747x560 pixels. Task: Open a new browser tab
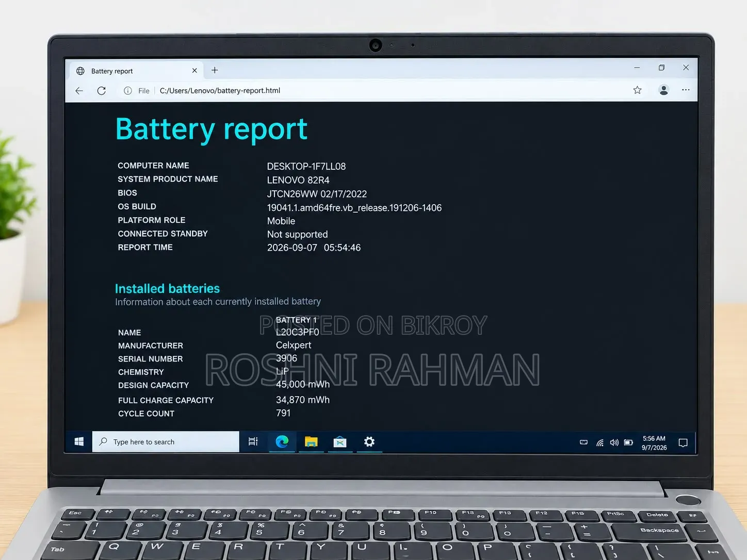click(x=215, y=70)
